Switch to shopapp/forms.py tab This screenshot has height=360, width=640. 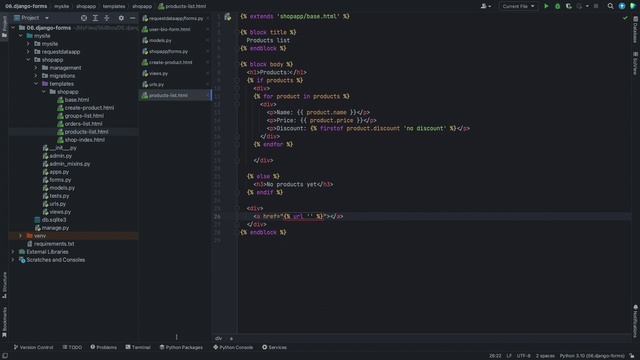176,51
